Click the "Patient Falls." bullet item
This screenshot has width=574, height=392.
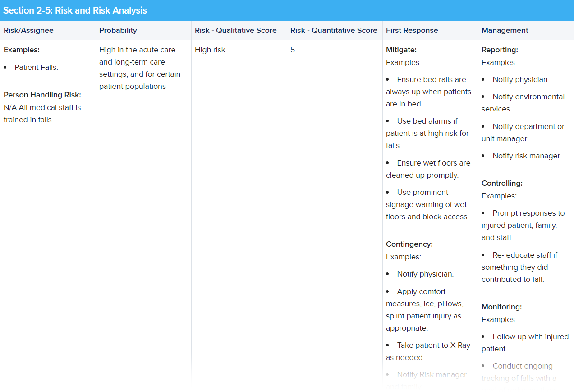pyautogui.click(x=37, y=67)
